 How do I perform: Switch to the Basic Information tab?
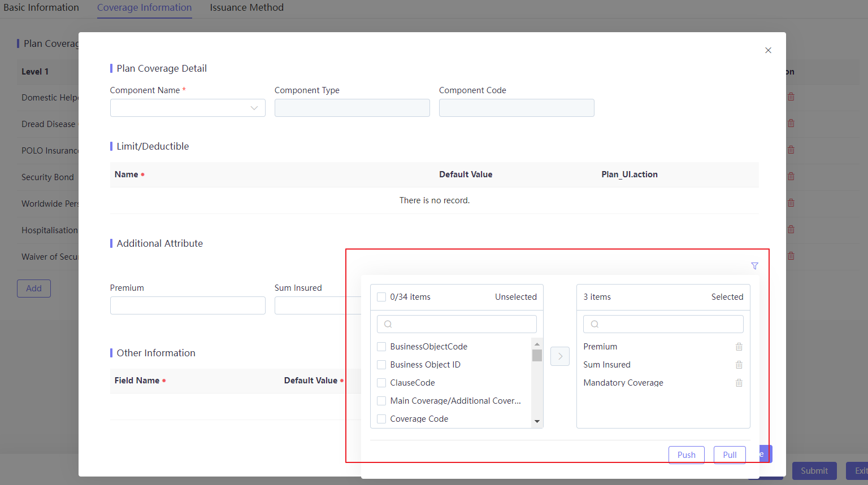click(40, 7)
